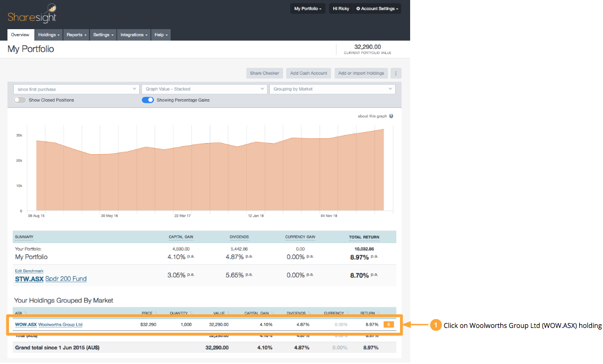The width and height of the screenshot is (603, 364).
Task: Open the STW.ASX benchmark link
Action: click(x=29, y=279)
